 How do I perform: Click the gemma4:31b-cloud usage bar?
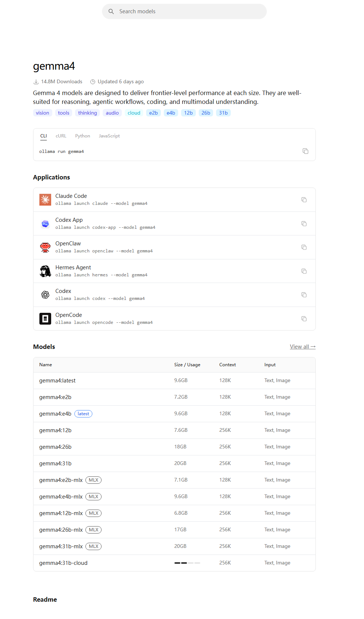(x=187, y=563)
